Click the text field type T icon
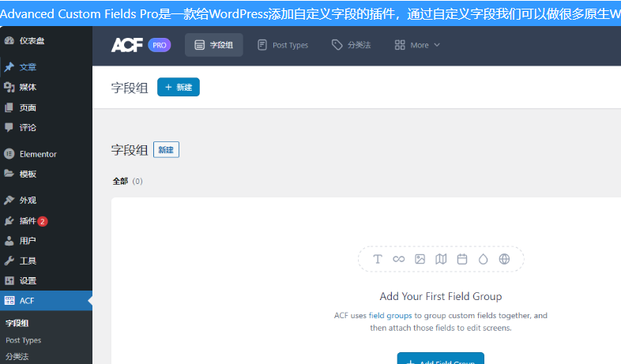 coord(378,259)
